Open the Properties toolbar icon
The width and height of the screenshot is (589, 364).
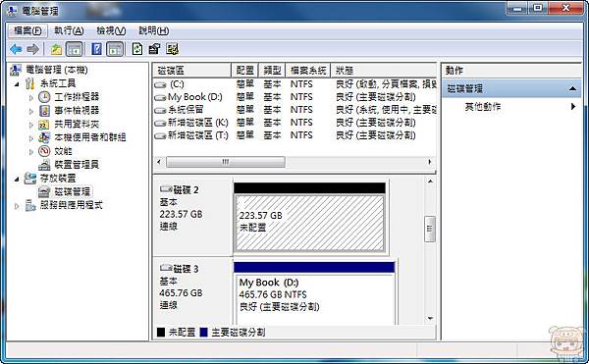[154, 49]
